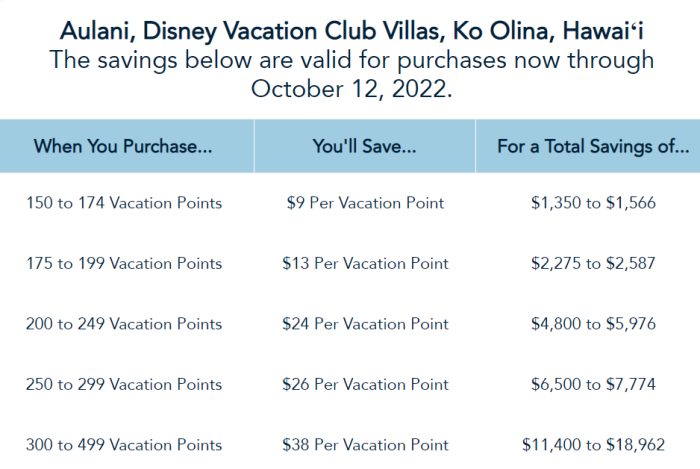Select the '175 to 199 Vacation Points' cell

[x=124, y=263]
